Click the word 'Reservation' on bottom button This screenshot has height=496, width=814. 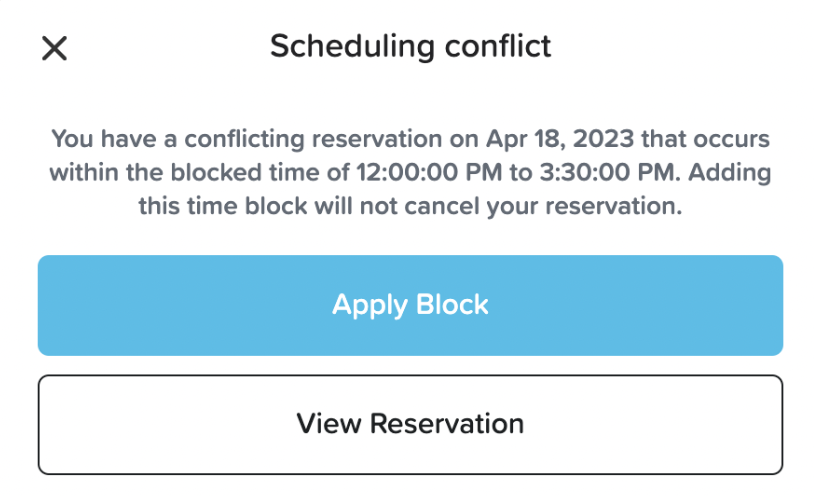447,424
